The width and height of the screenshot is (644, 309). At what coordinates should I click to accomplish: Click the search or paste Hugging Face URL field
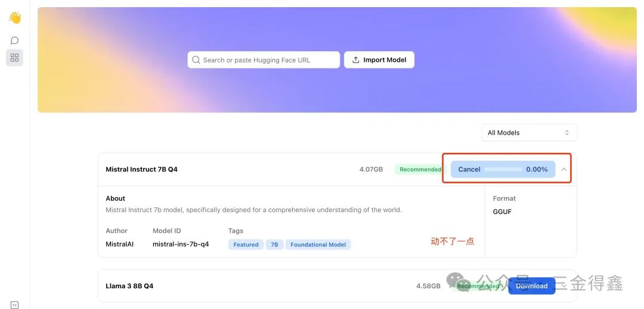264,60
